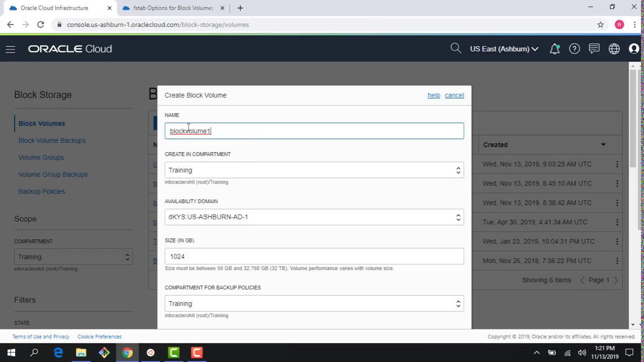Open Volume Group Backups in sidebar
Viewport: 644px width, 362px height.
[x=53, y=174]
